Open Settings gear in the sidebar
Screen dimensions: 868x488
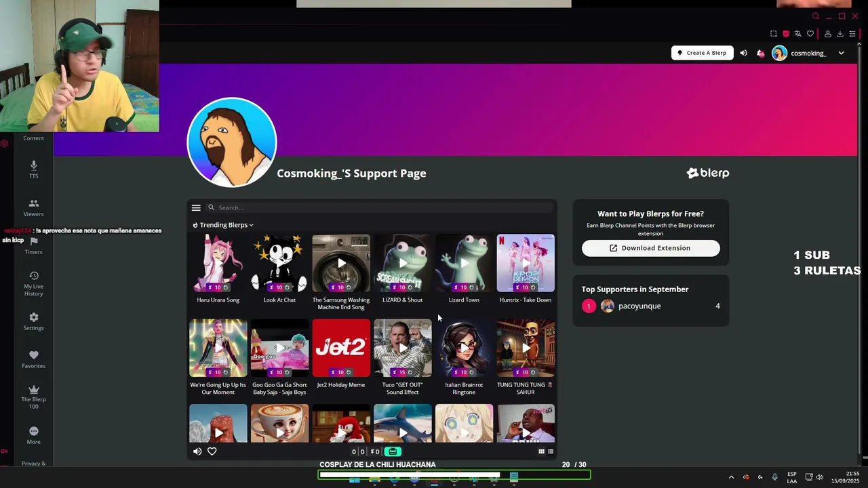(33, 321)
